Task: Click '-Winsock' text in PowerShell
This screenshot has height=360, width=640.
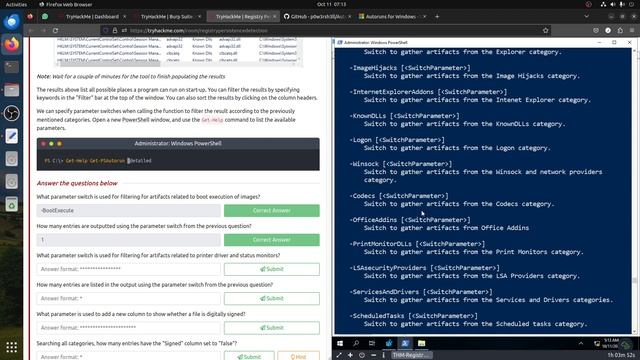Action: (x=364, y=164)
